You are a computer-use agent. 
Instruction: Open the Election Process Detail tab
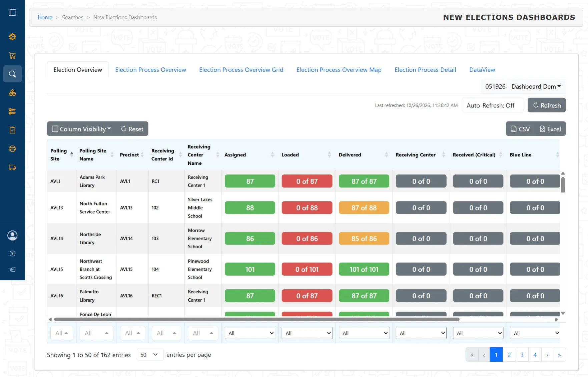(x=425, y=70)
